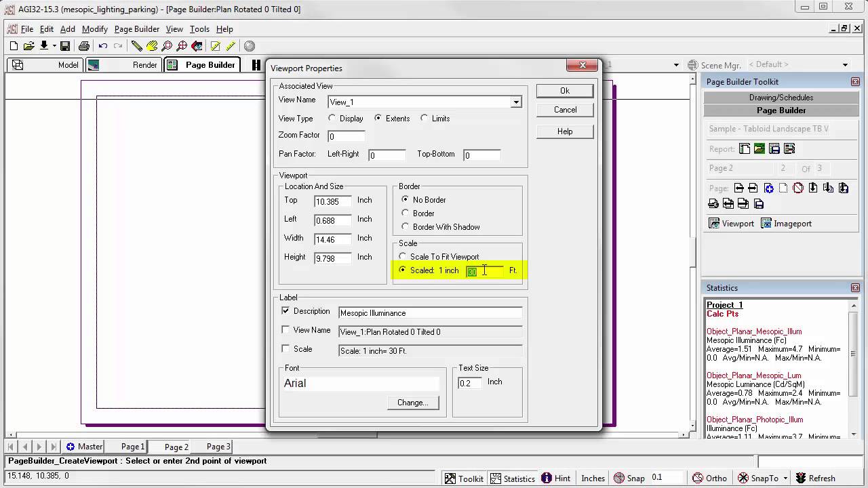Click the Ok button in Viewport Properties
This screenshot has width=868, height=488.
(565, 90)
